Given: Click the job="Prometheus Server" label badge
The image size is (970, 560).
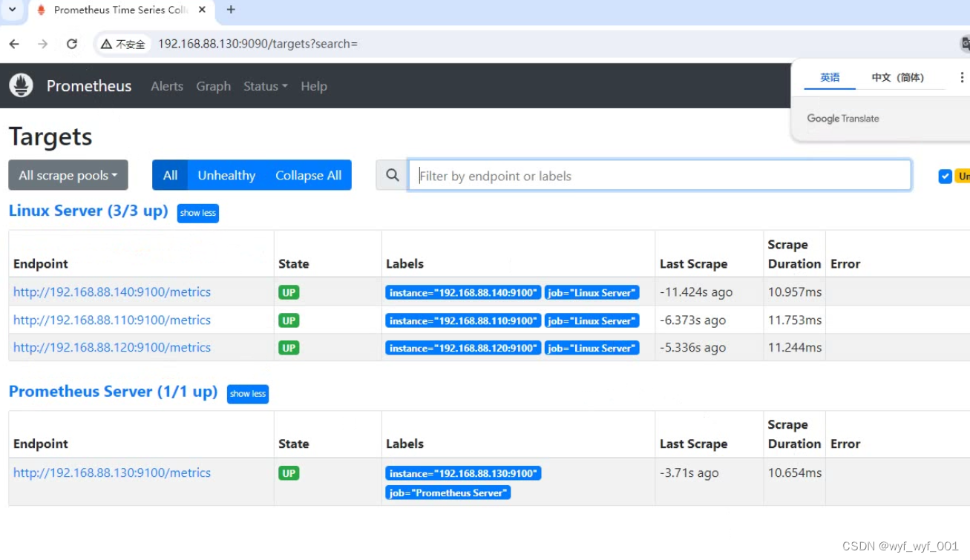Looking at the screenshot, I should click(448, 493).
